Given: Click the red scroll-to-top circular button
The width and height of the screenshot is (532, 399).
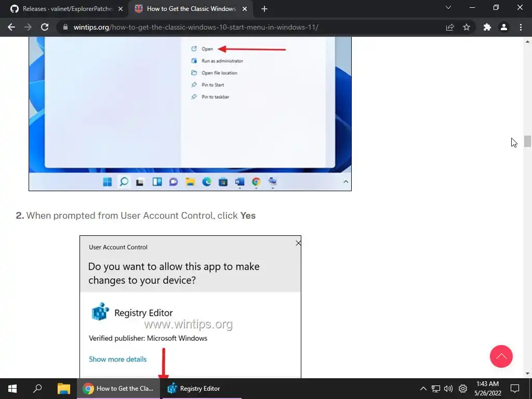Looking at the screenshot, I should 501,356.
